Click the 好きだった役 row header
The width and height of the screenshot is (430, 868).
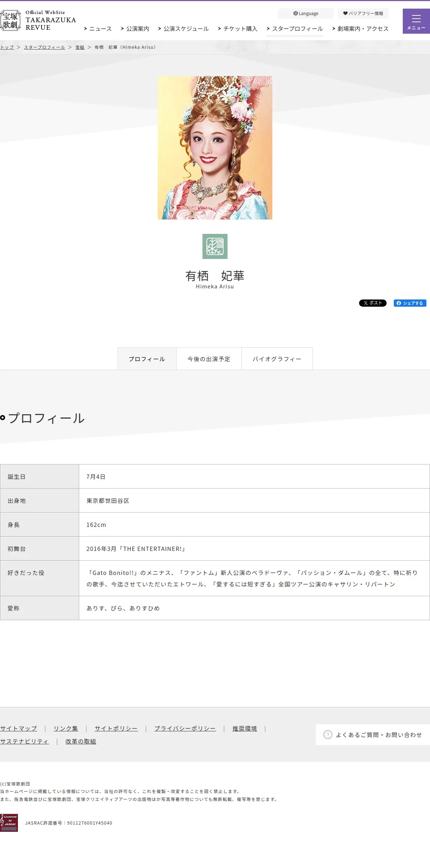point(39,579)
